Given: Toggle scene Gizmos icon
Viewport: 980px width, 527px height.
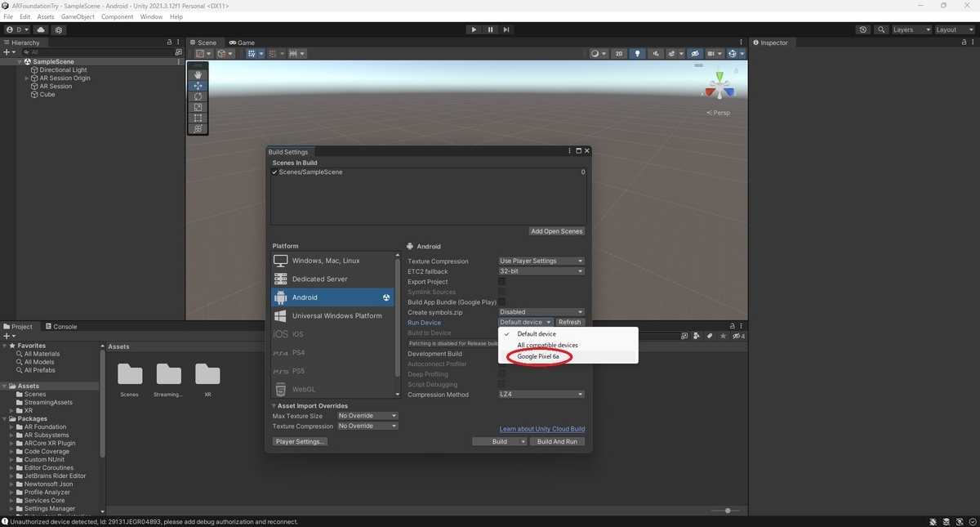Looking at the screenshot, I should pos(733,54).
